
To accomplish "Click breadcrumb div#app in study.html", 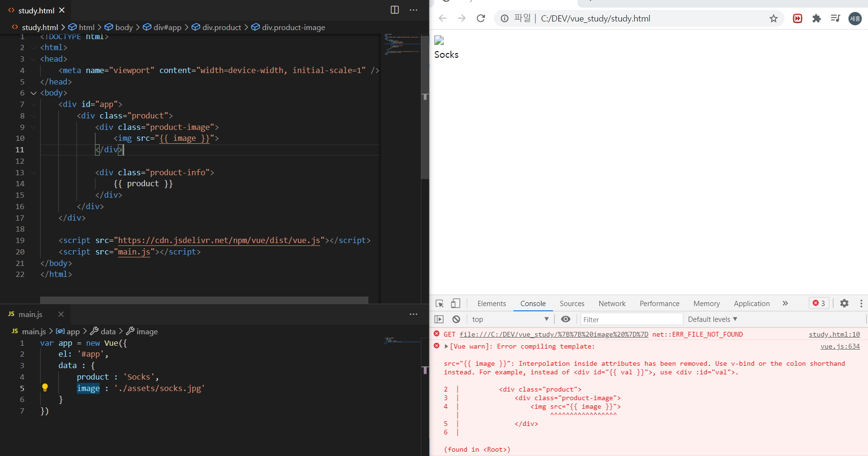I will pos(162,28).
